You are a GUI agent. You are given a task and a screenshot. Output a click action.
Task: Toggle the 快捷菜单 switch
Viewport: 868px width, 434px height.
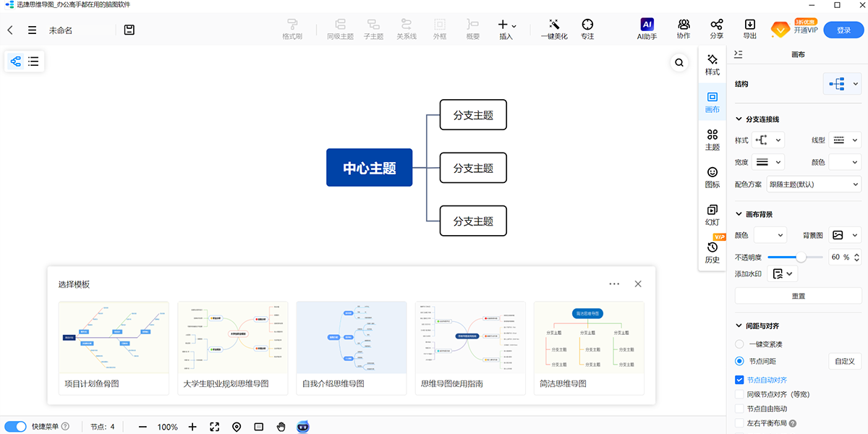point(15,427)
